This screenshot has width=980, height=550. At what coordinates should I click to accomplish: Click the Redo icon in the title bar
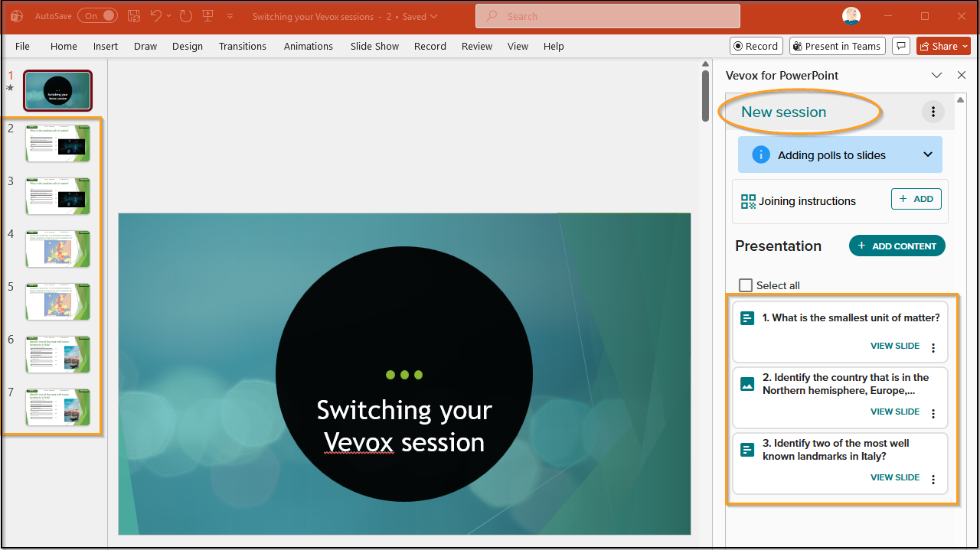pyautogui.click(x=185, y=15)
